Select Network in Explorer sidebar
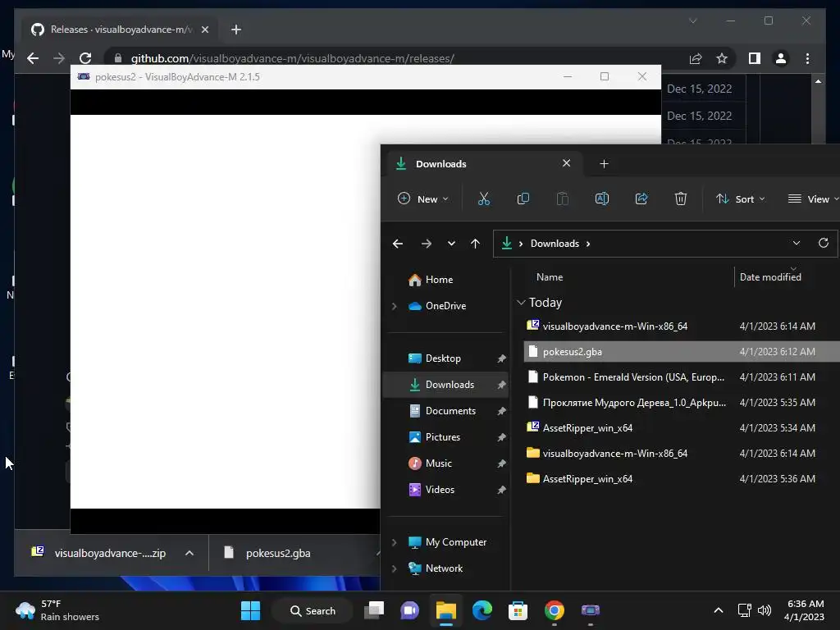This screenshot has height=630, width=840. point(436,568)
